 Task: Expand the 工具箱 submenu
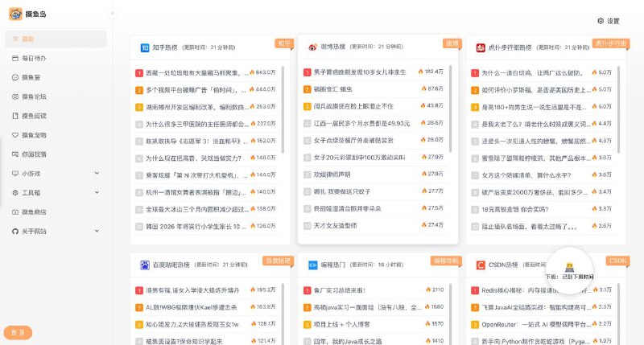[x=55, y=193]
